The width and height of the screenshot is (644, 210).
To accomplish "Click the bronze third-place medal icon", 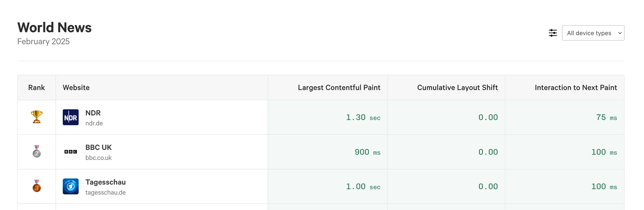I will (36, 186).
